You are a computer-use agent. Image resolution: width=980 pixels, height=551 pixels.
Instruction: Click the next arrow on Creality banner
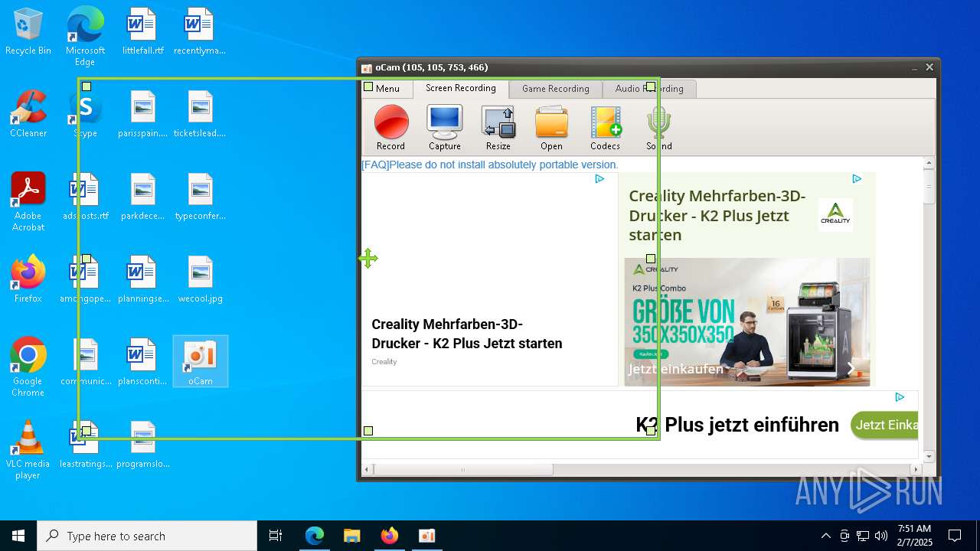(x=851, y=368)
